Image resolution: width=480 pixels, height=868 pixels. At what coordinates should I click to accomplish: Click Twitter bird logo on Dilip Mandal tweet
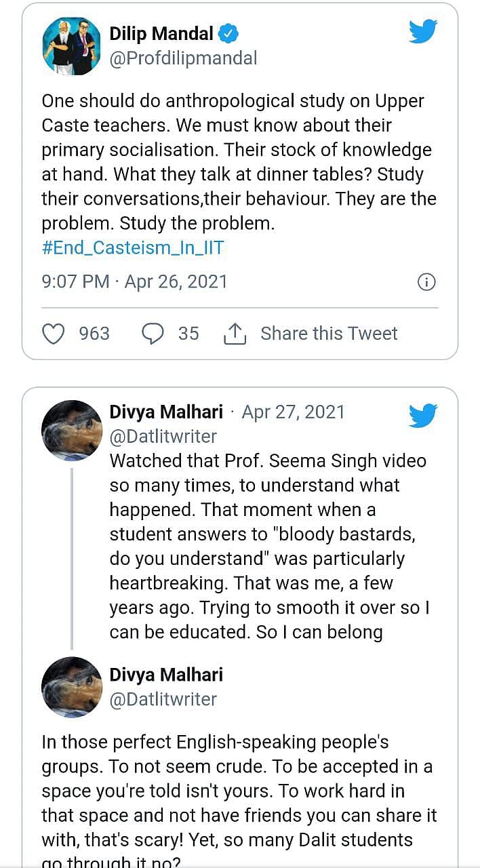pyautogui.click(x=423, y=31)
